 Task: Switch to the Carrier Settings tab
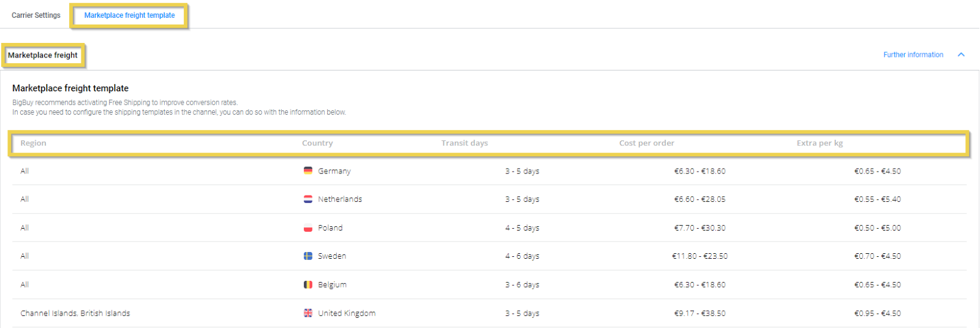click(x=36, y=15)
